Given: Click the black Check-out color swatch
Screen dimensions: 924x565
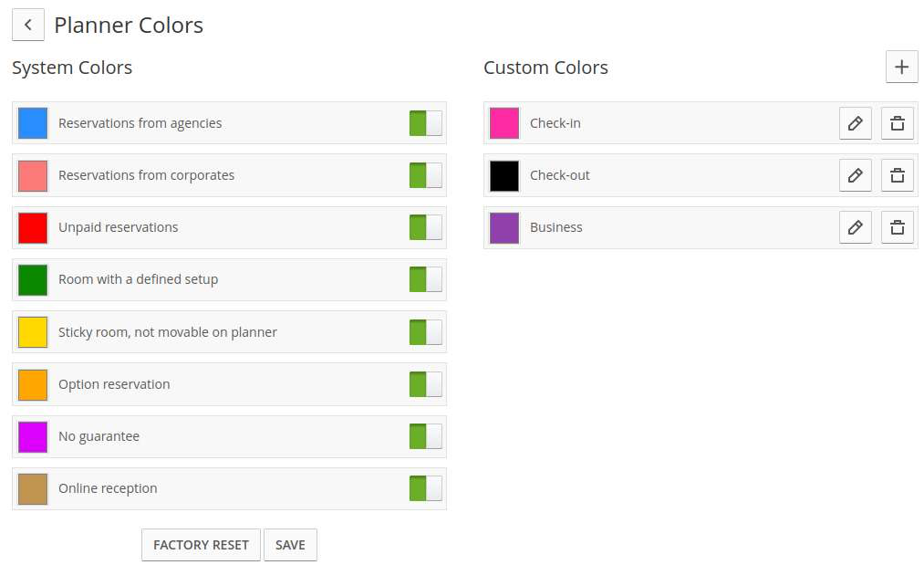Looking at the screenshot, I should [x=504, y=175].
